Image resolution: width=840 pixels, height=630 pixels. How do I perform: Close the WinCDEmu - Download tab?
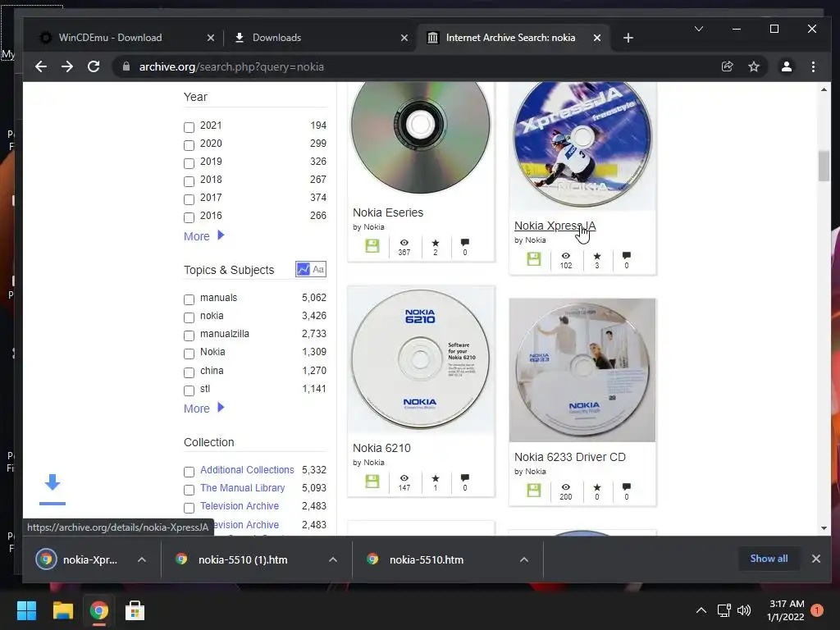point(211,38)
